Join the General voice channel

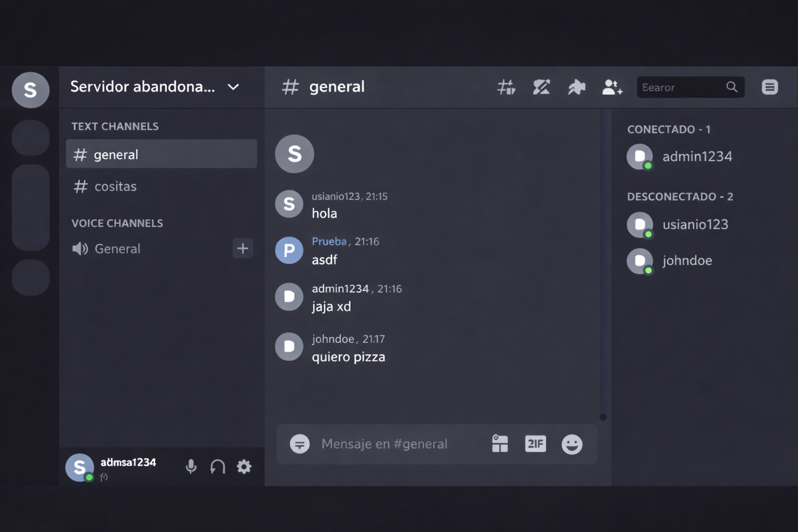[117, 249]
